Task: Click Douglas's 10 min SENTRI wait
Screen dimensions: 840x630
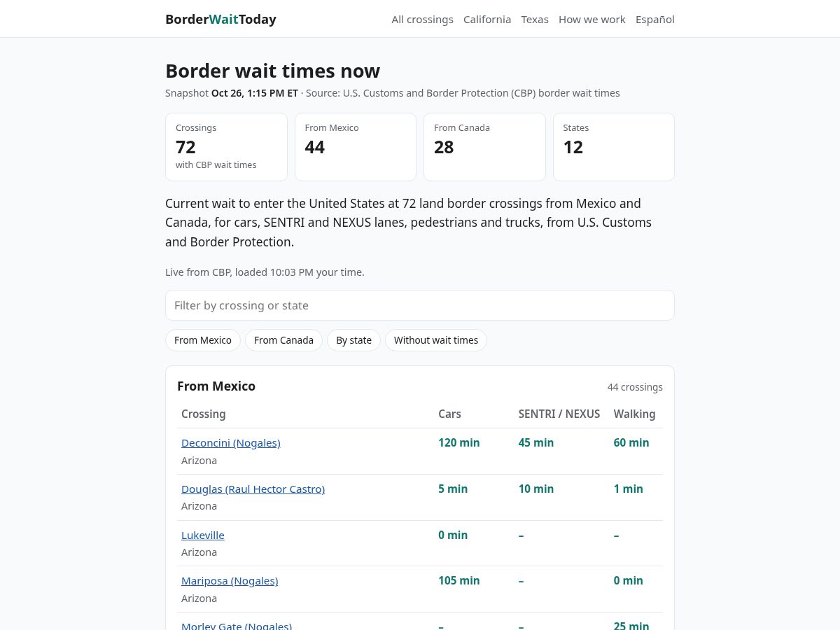Action: click(x=536, y=489)
